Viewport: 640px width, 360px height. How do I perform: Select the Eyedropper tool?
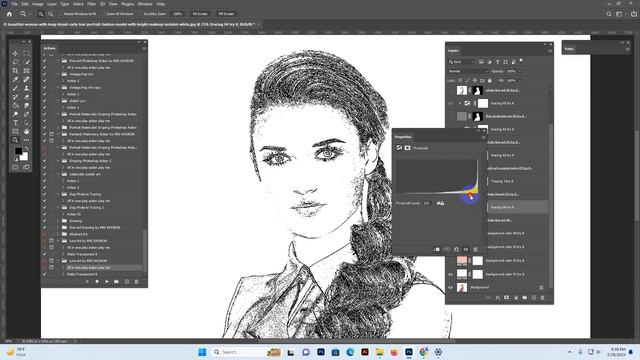pyautogui.click(x=15, y=79)
